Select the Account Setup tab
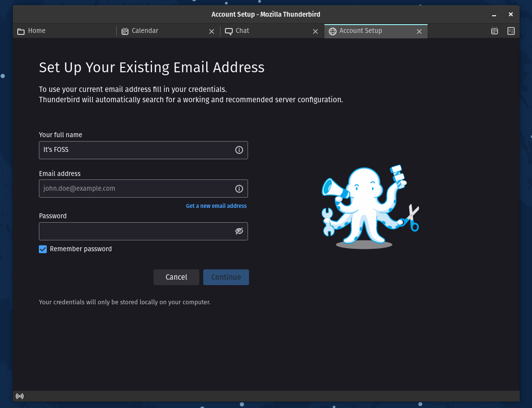532x408 pixels. [369, 31]
